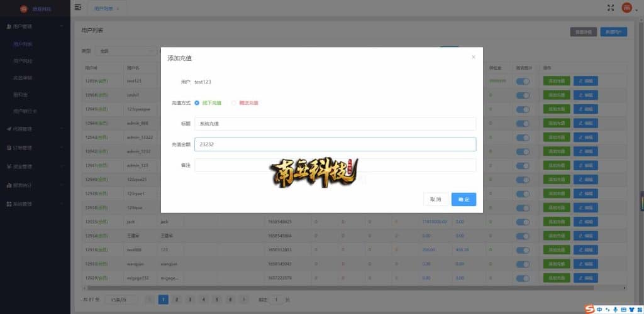
Task: Click the 订单管理 sidebar menu icon
Action: pyautogui.click(x=9, y=148)
